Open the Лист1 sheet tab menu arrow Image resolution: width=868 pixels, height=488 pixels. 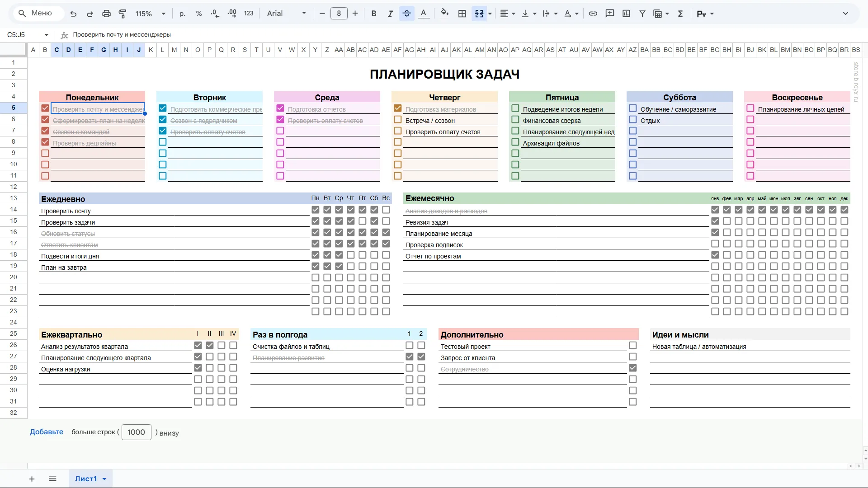pos(104,479)
